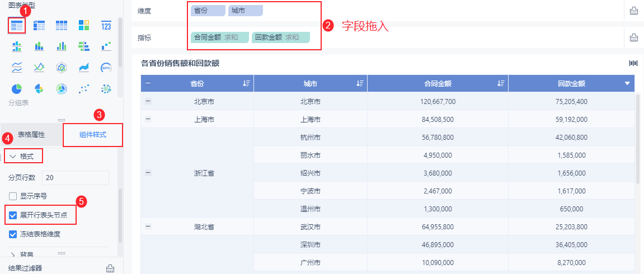
Task: Select the multi-layer donut chart icon
Action: (62, 88)
